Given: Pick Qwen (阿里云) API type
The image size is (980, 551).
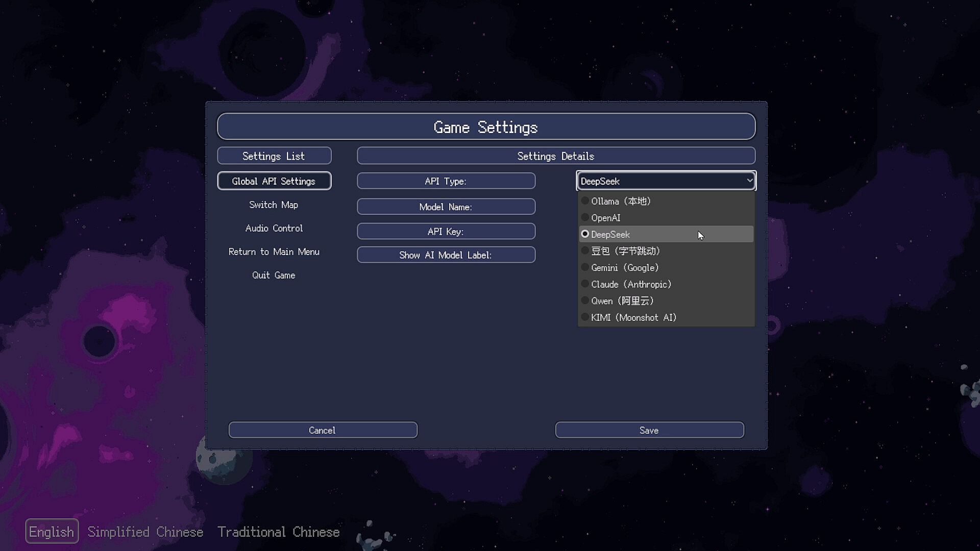Looking at the screenshot, I should coord(622,301).
